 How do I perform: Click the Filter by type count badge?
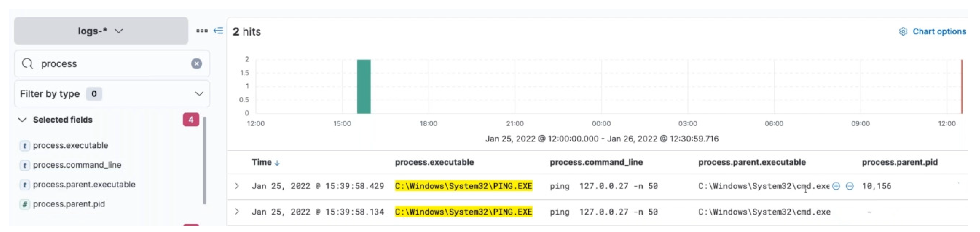(x=94, y=94)
